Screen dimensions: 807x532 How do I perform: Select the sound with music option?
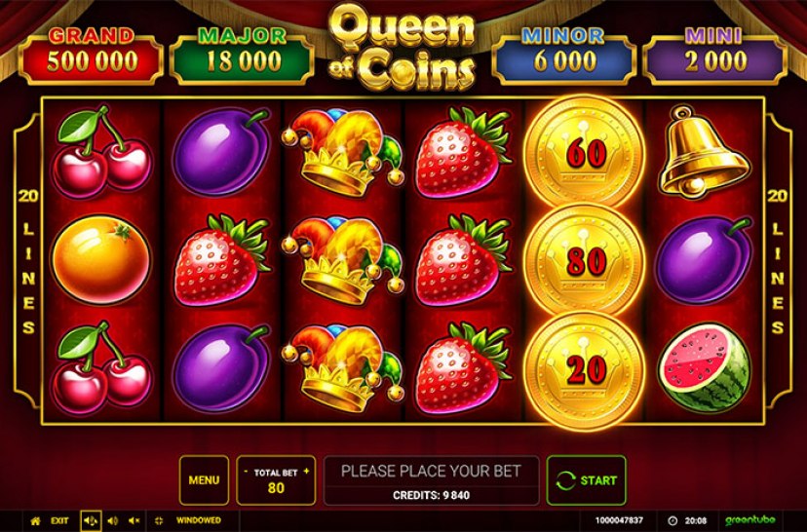[91, 520]
